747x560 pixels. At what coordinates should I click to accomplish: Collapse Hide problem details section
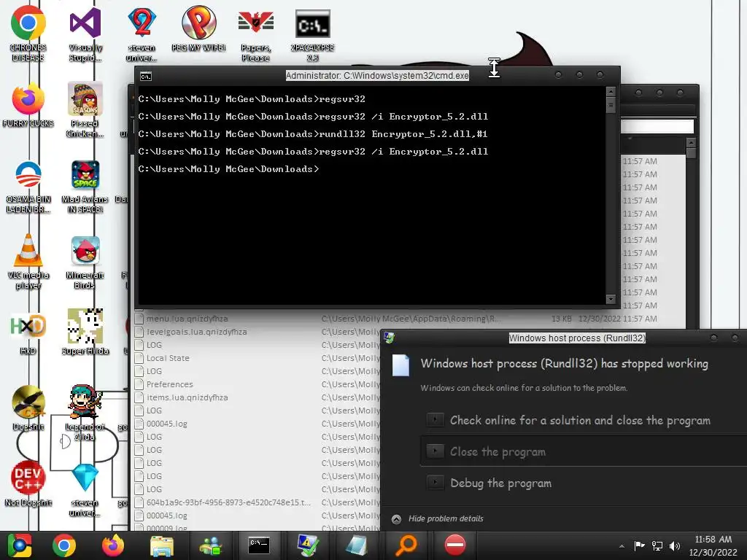tap(438, 519)
